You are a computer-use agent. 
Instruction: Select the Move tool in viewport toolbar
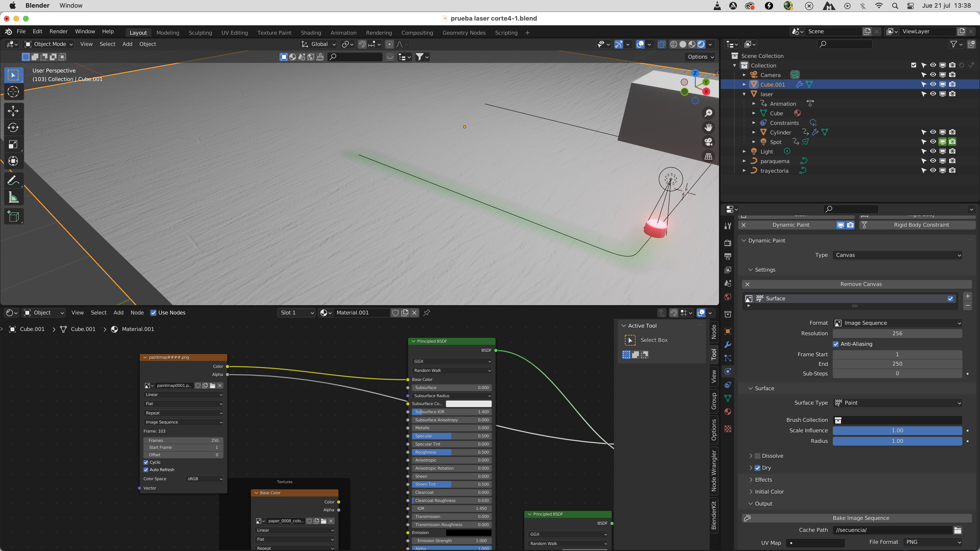click(x=13, y=111)
